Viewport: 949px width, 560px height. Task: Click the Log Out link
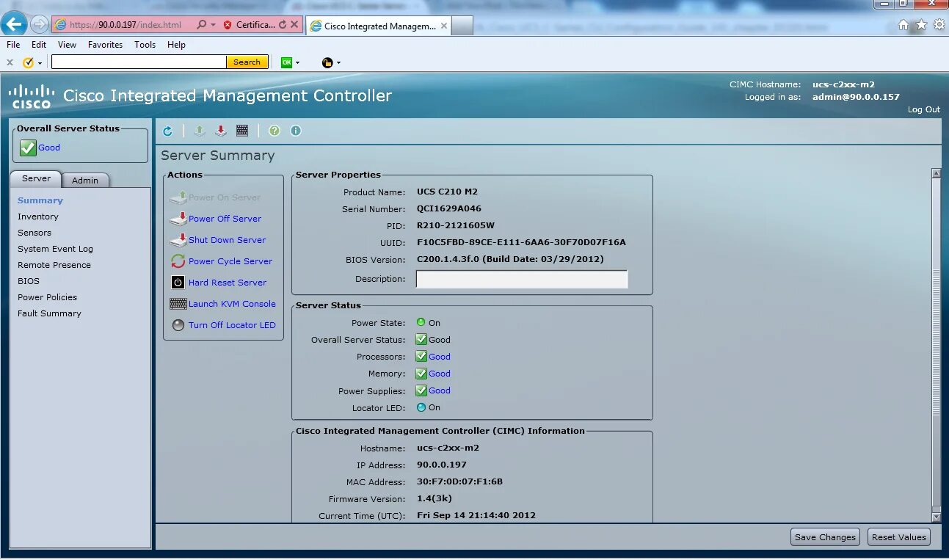pyautogui.click(x=923, y=109)
